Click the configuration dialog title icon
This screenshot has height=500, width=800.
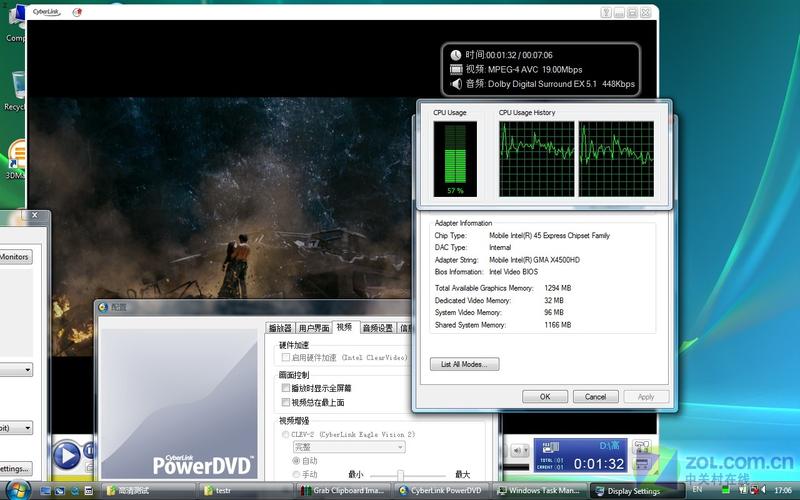103,307
